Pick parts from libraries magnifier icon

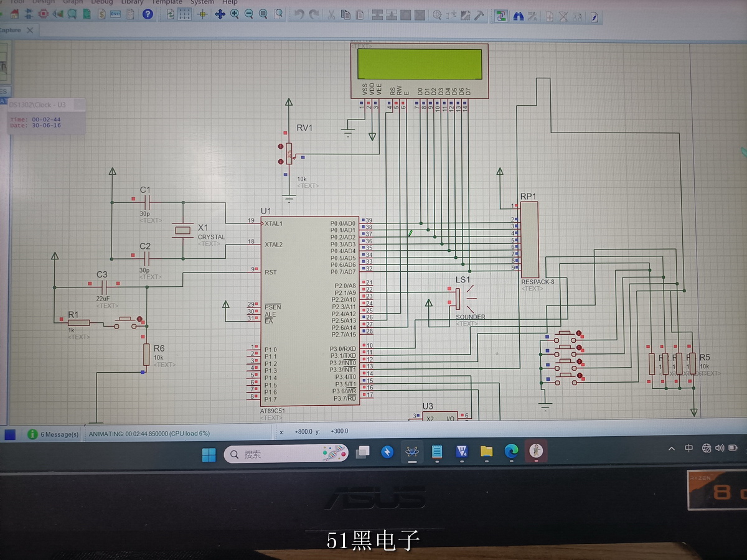pos(437,16)
